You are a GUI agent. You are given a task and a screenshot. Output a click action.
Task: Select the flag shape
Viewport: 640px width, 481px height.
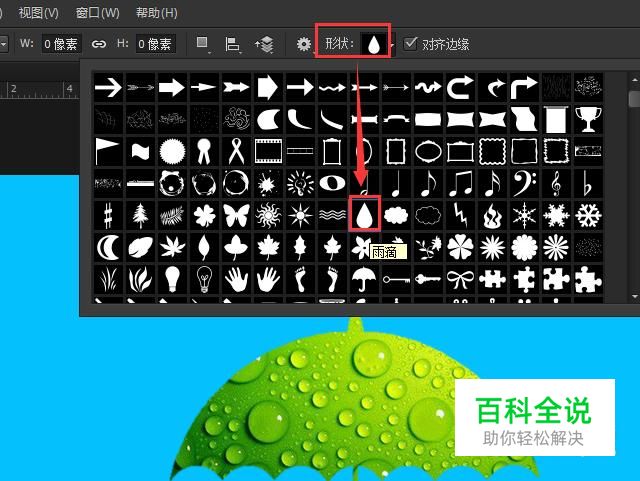[108, 151]
